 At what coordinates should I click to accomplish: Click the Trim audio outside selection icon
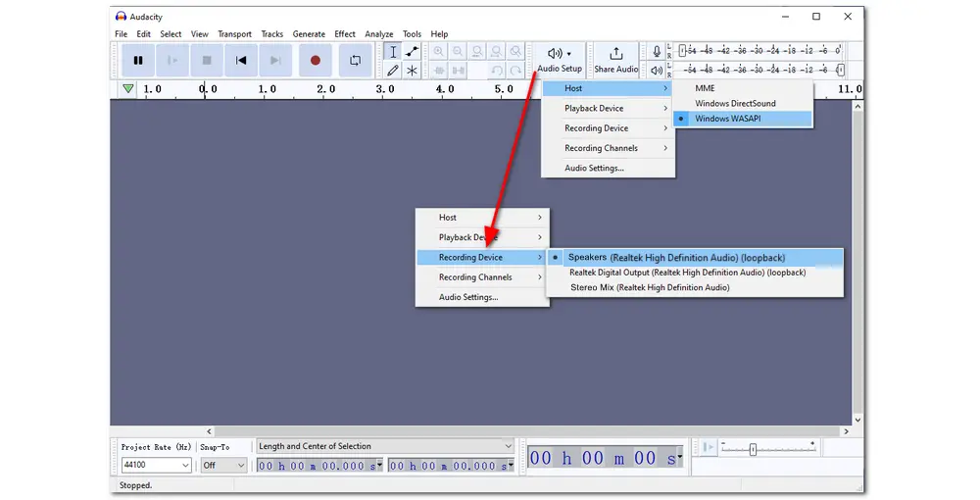[439, 71]
